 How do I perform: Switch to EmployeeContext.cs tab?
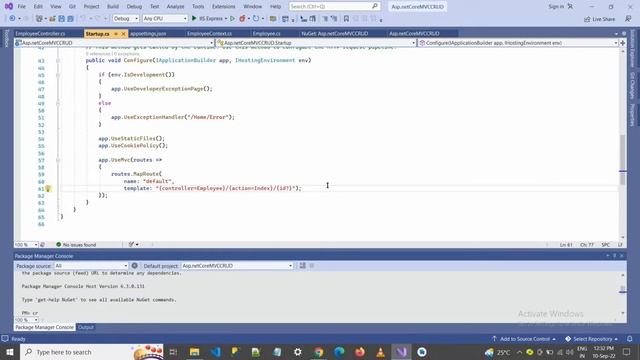pos(209,33)
